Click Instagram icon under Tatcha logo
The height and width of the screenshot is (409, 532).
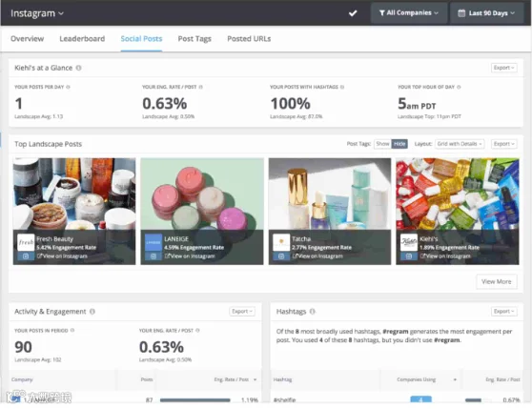click(x=281, y=256)
